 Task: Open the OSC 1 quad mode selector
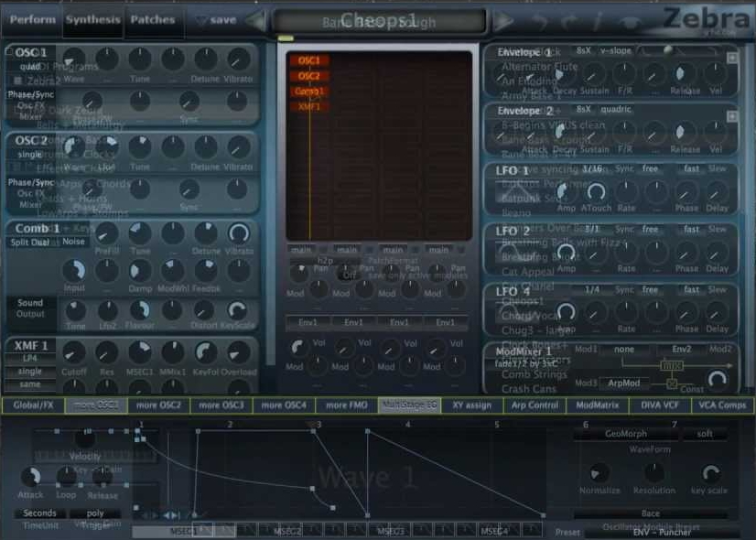point(30,67)
